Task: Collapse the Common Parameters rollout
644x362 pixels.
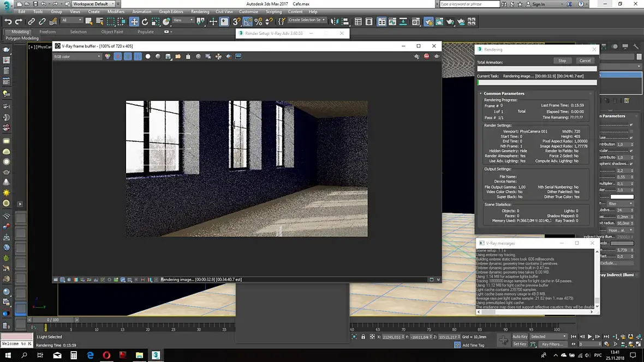Action: pos(504,94)
